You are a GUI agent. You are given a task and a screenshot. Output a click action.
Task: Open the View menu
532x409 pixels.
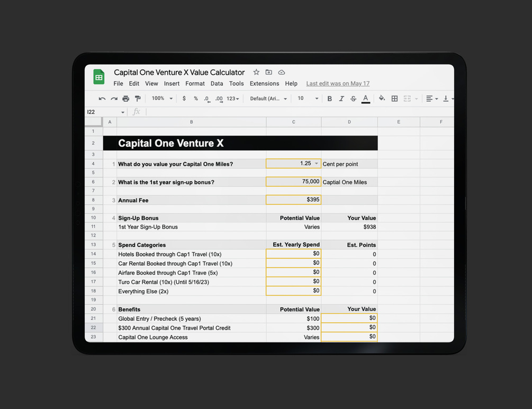[151, 84]
